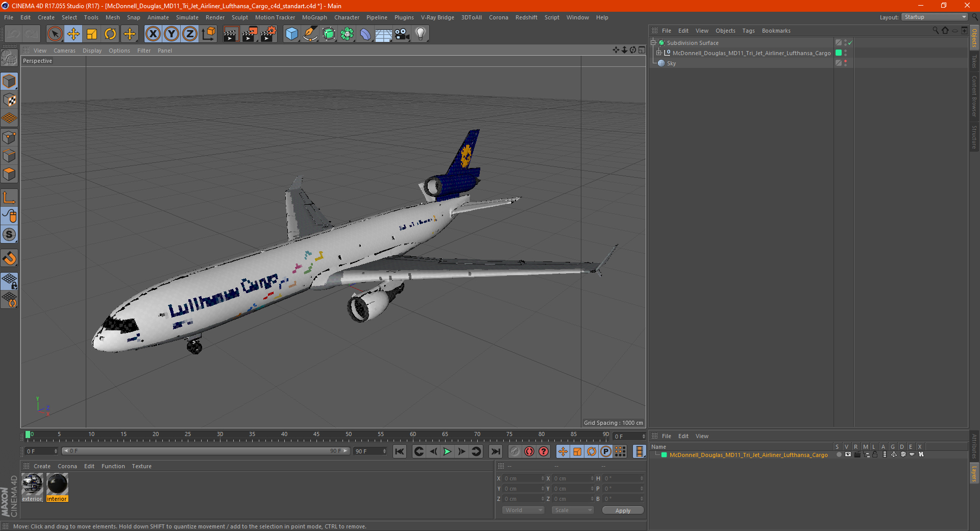980x531 pixels.
Task: Add a Subdivision Surface generator
Action: point(329,34)
